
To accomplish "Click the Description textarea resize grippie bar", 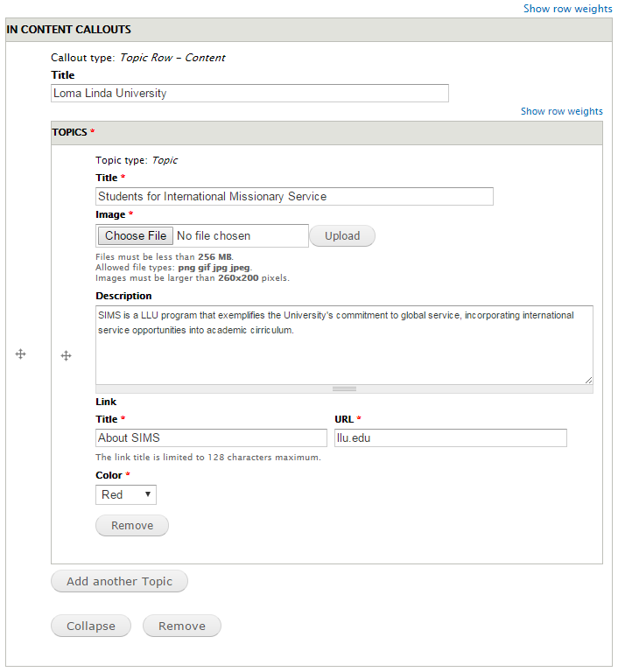I will pyautogui.click(x=344, y=389).
